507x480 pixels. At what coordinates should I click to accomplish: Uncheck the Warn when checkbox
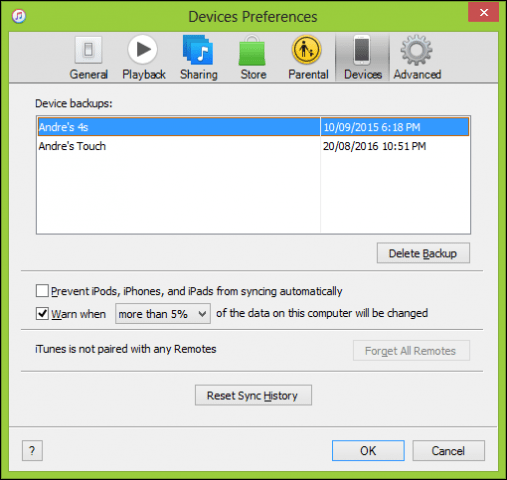pos(42,314)
